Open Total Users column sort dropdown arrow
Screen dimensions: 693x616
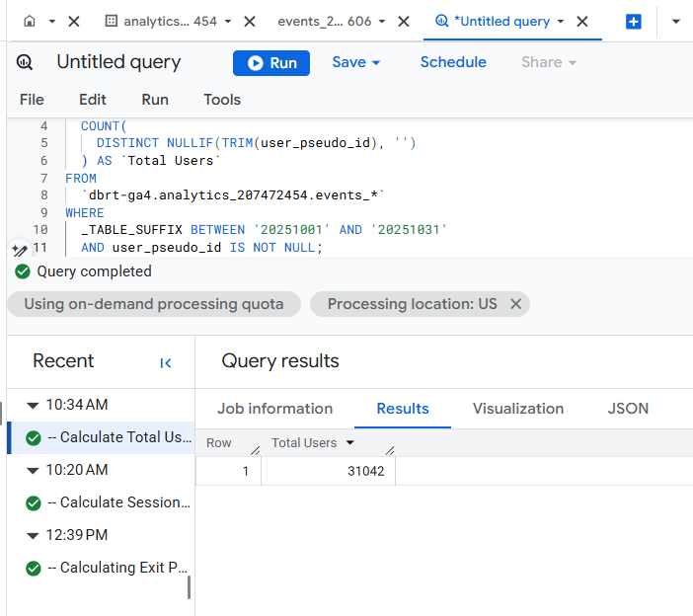(350, 442)
